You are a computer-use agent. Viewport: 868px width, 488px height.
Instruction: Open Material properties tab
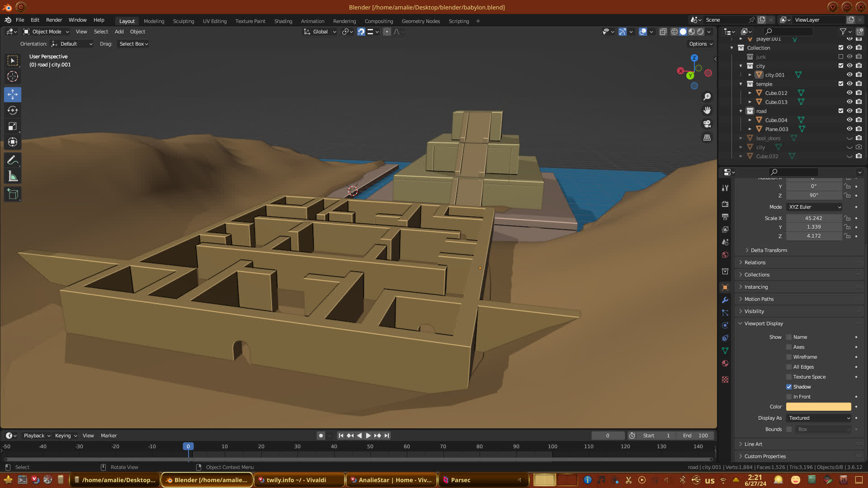tap(725, 363)
